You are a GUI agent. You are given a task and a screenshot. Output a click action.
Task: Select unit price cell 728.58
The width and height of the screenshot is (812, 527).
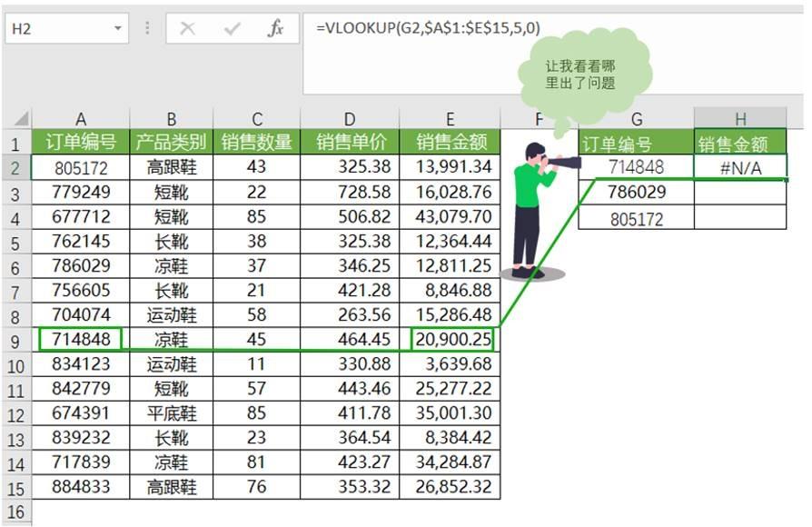350,193
